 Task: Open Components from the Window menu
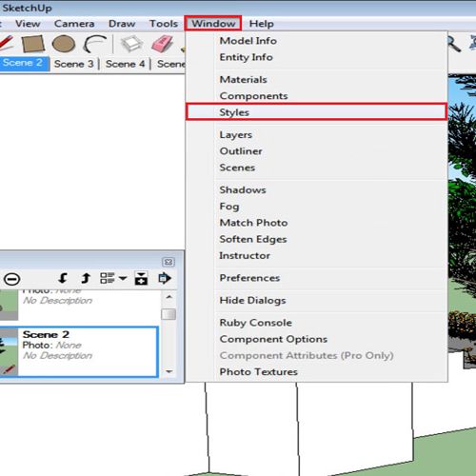point(317,96)
